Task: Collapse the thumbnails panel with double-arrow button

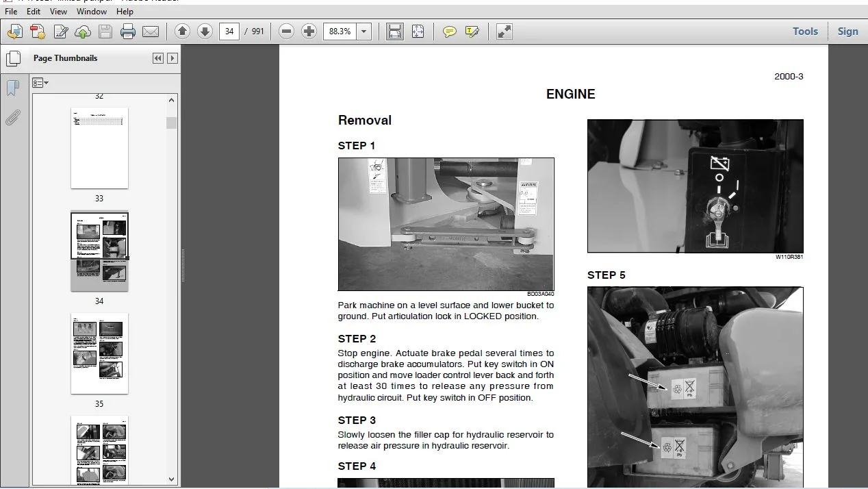Action: (158, 58)
